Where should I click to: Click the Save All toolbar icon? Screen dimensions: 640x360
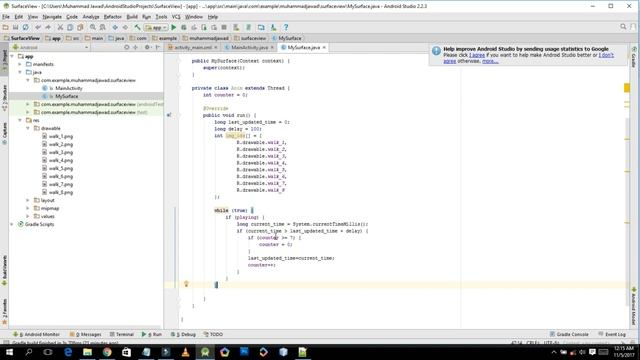[x=16, y=27]
